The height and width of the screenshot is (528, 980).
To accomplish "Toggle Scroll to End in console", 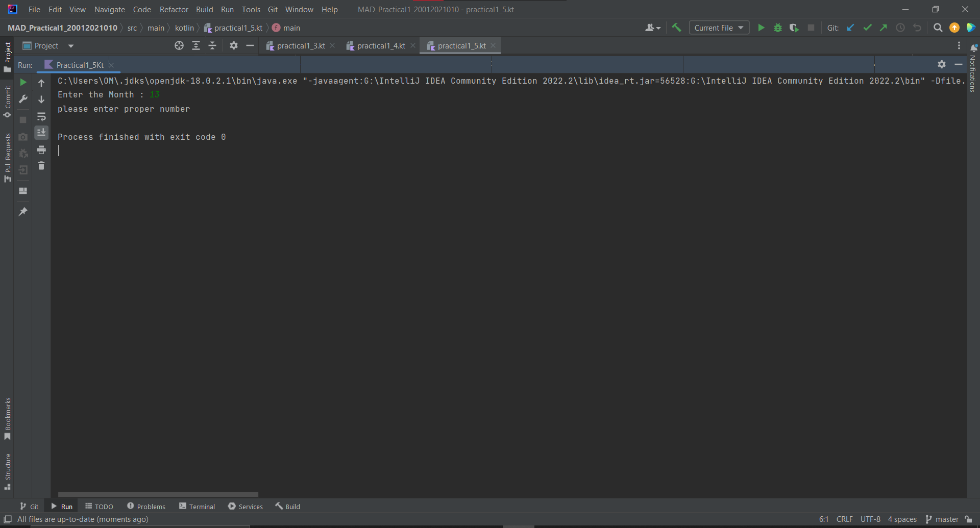I will point(41,133).
